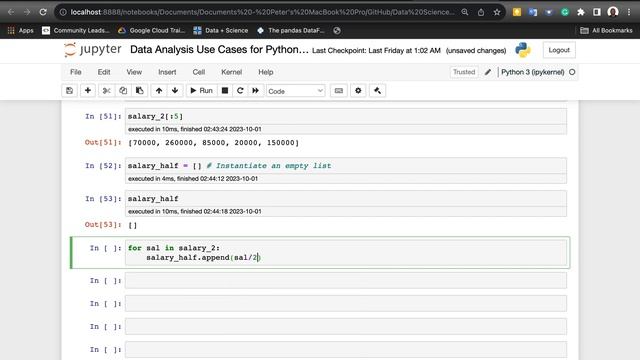
Task: Click the active for-loop code cell
Action: click(346, 253)
